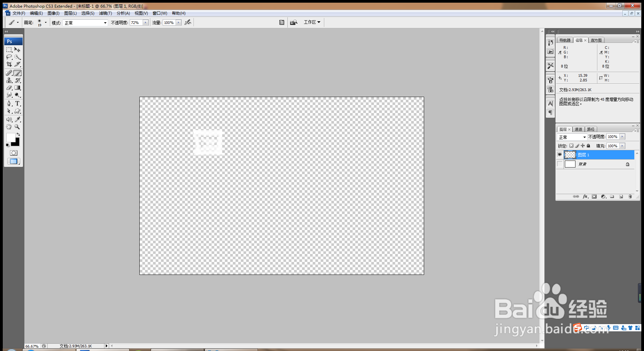Select the Pen tool
The width and height of the screenshot is (644, 351).
9,104
